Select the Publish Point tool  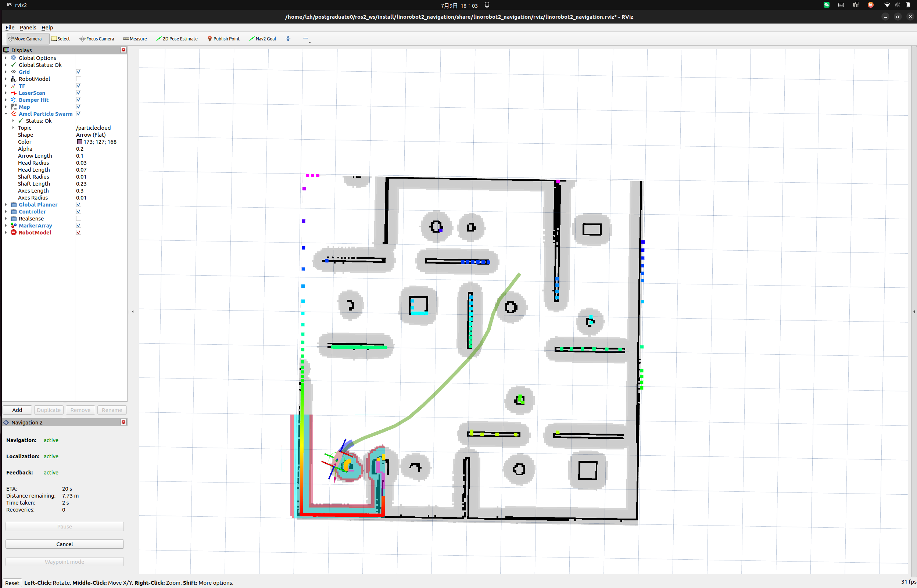point(224,39)
